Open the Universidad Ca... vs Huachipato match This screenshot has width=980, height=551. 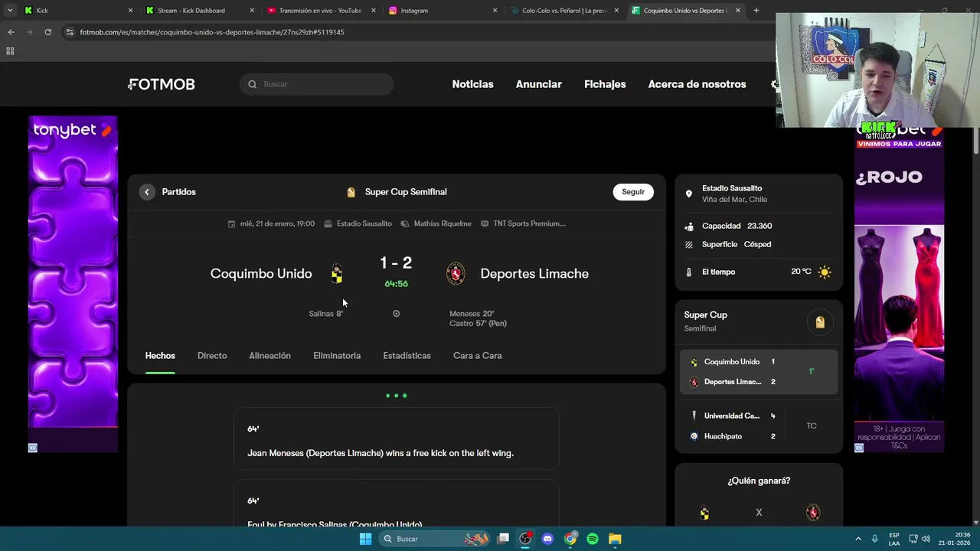tap(759, 426)
